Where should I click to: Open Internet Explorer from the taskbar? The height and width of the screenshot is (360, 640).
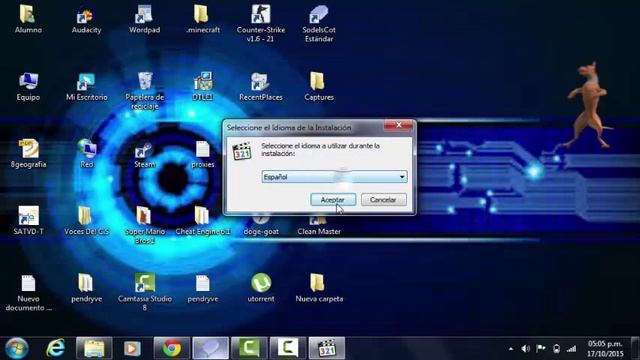click(x=56, y=348)
